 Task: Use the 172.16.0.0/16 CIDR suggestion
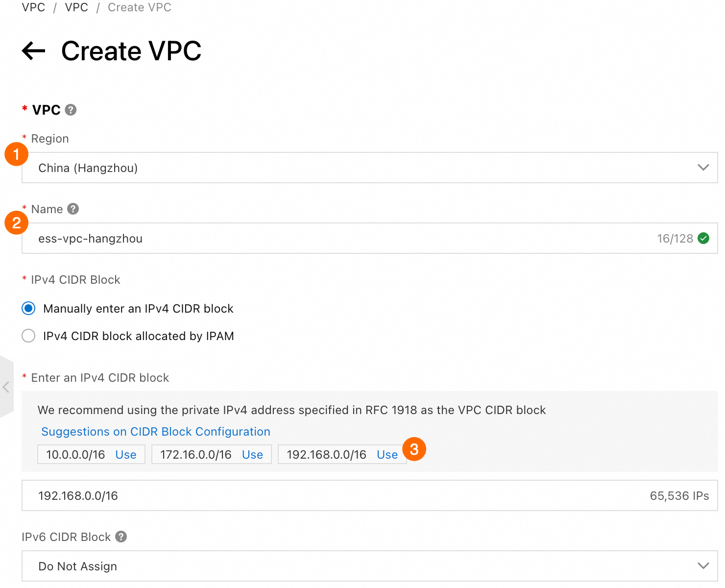[x=252, y=455]
